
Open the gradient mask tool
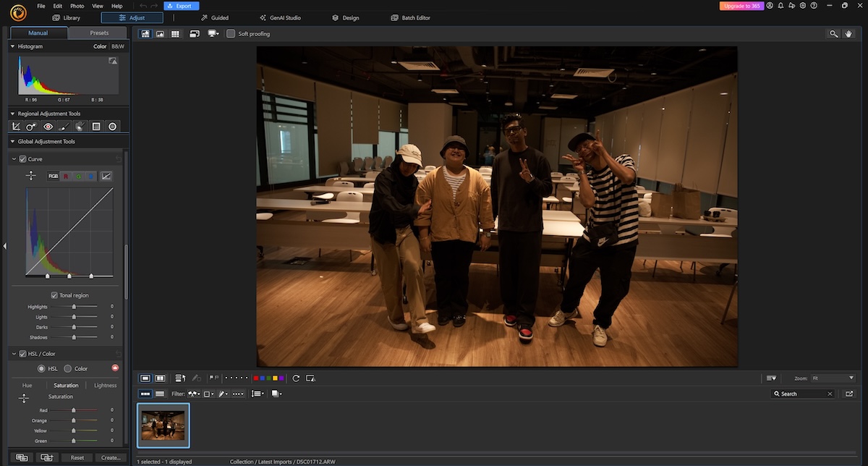coord(96,126)
